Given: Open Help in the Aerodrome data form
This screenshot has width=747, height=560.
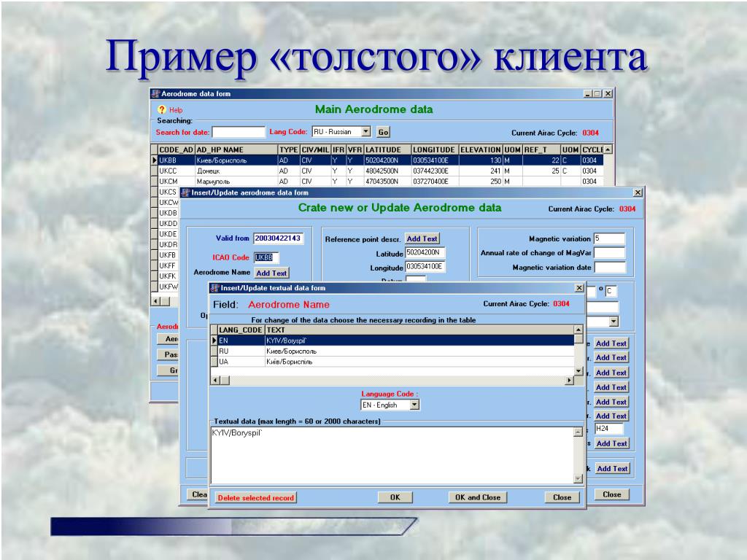Looking at the screenshot, I should pyautogui.click(x=171, y=109).
